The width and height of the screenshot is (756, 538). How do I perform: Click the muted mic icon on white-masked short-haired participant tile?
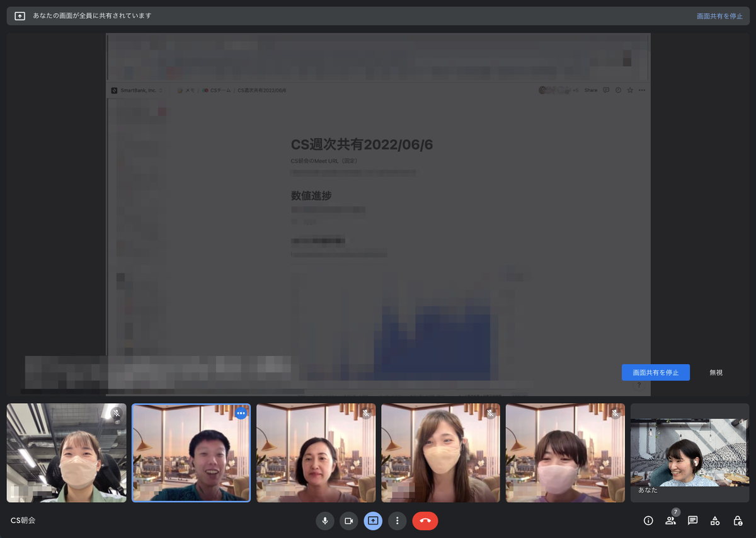point(615,413)
